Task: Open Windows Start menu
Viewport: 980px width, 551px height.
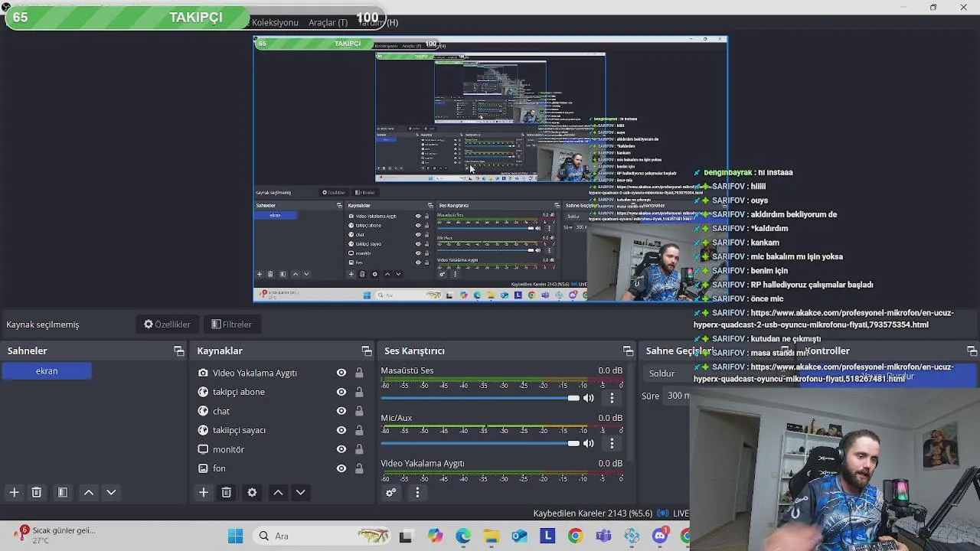Action: [x=235, y=536]
